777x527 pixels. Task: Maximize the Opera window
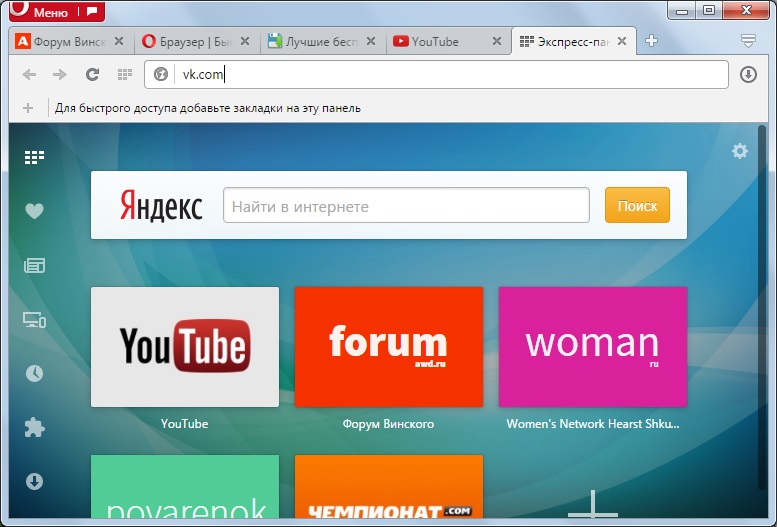click(709, 10)
